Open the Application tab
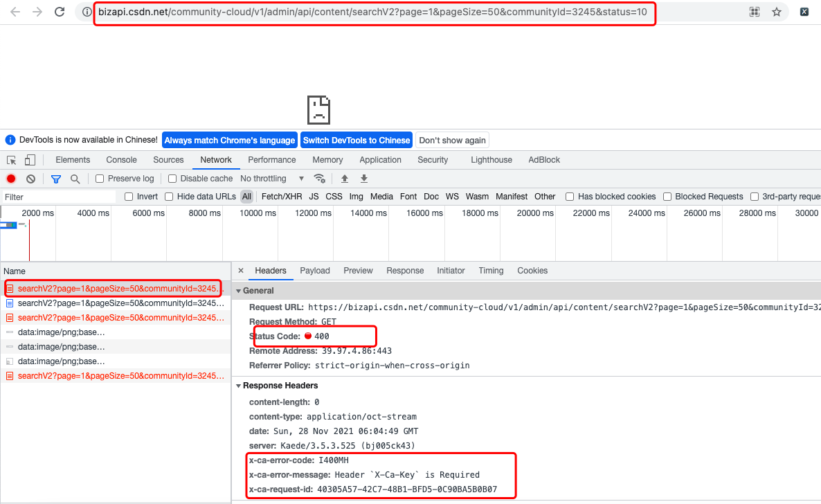Screen dimensions: 821x504 [380, 160]
